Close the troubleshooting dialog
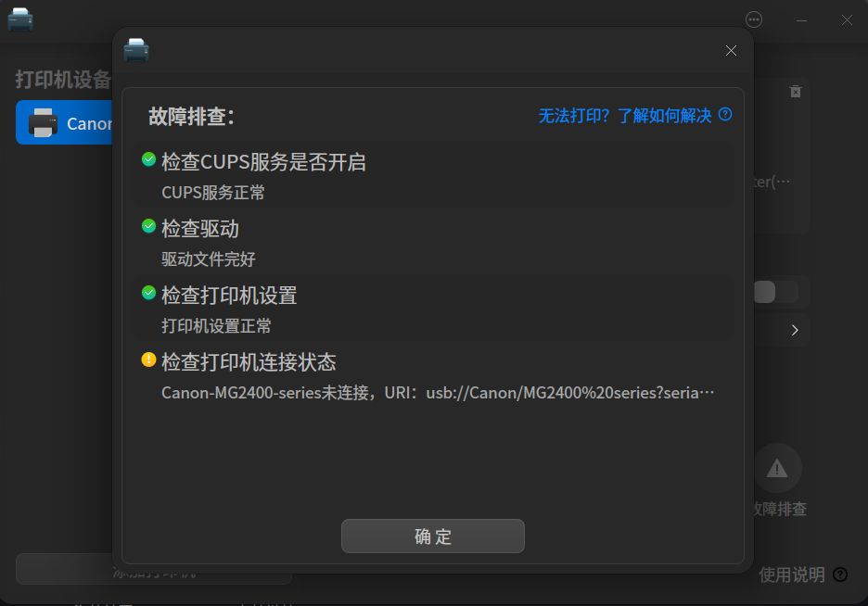This screenshot has height=606, width=868. click(732, 51)
